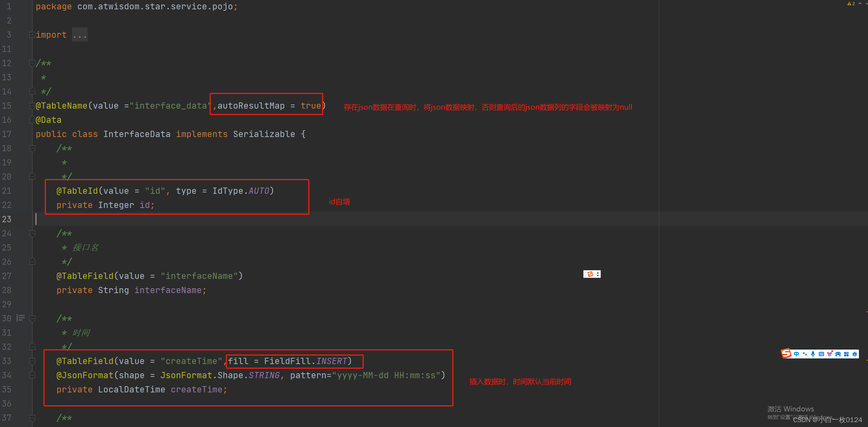The height and width of the screenshot is (427, 868).
Task: Toggle rendered doc view icon on line 30
Action: [x=21, y=318]
